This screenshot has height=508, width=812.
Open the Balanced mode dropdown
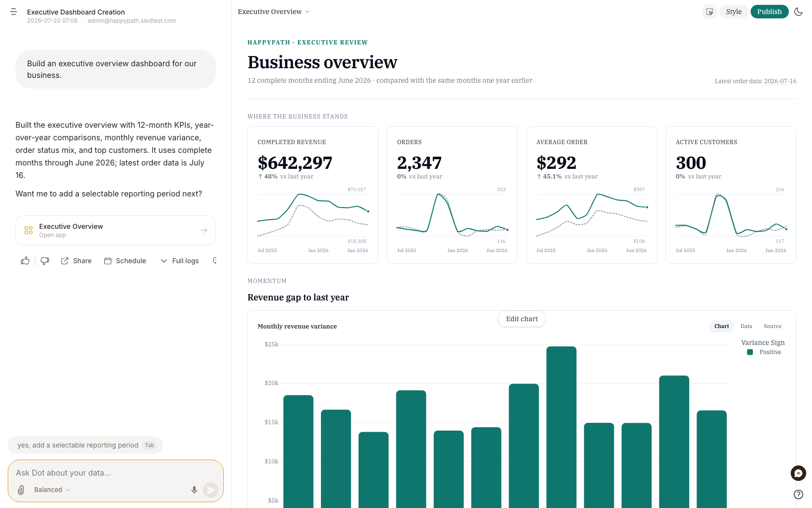[x=52, y=490]
